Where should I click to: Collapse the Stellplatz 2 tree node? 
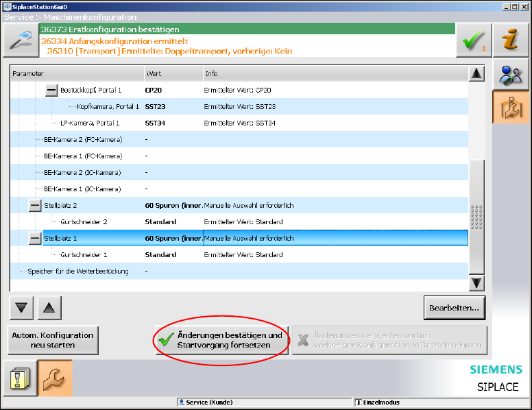[x=35, y=206]
